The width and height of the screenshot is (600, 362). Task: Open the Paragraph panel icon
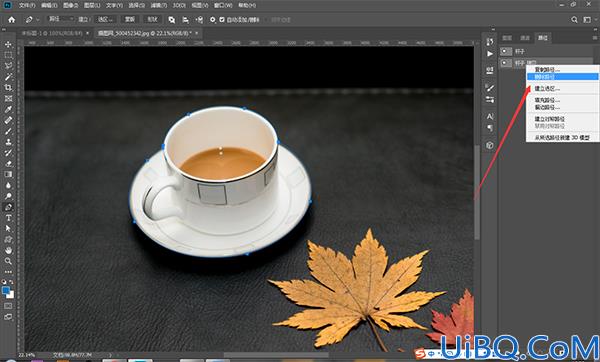point(490,128)
